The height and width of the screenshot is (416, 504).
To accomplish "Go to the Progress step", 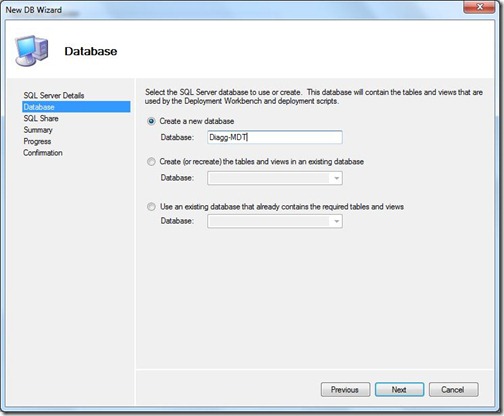I will pos(37,141).
